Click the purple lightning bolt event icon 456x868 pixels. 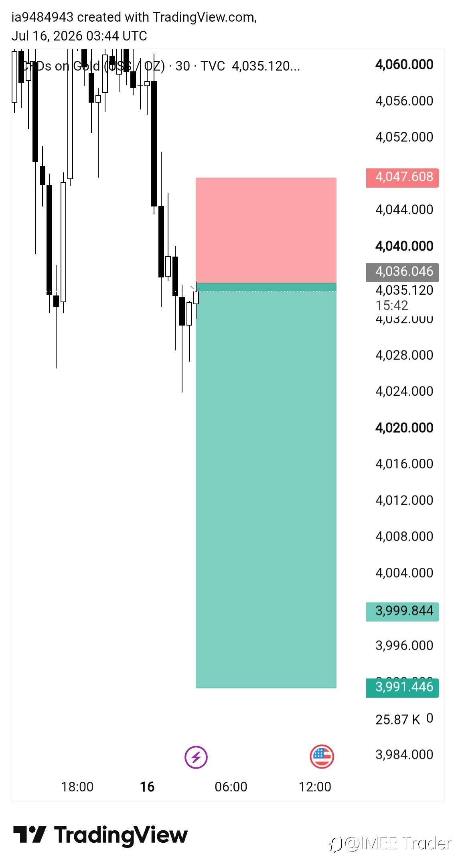(196, 757)
